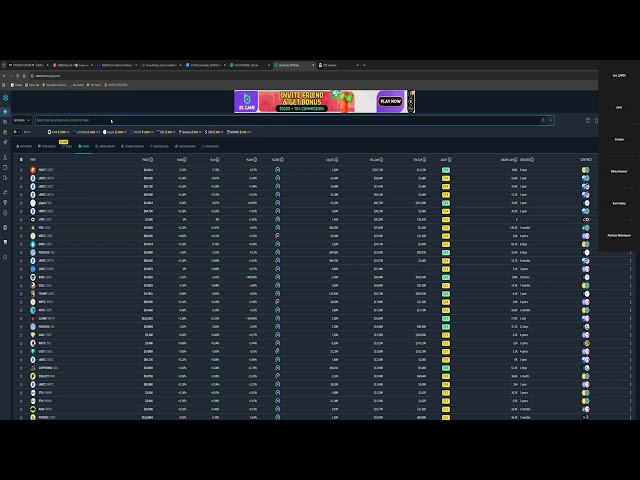
Task: Open the Google bookmark in the bookmarks bar
Action: pos(17,85)
